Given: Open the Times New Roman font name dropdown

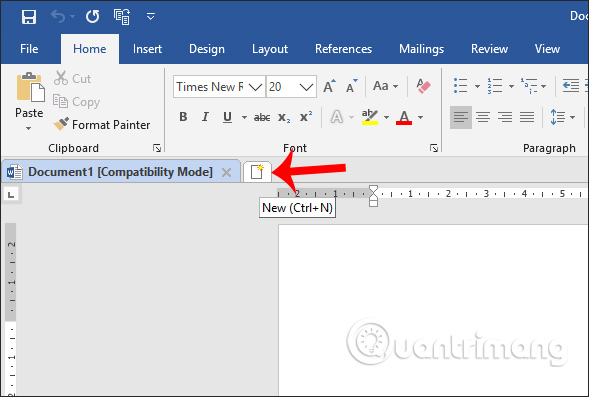Looking at the screenshot, I should tap(255, 87).
